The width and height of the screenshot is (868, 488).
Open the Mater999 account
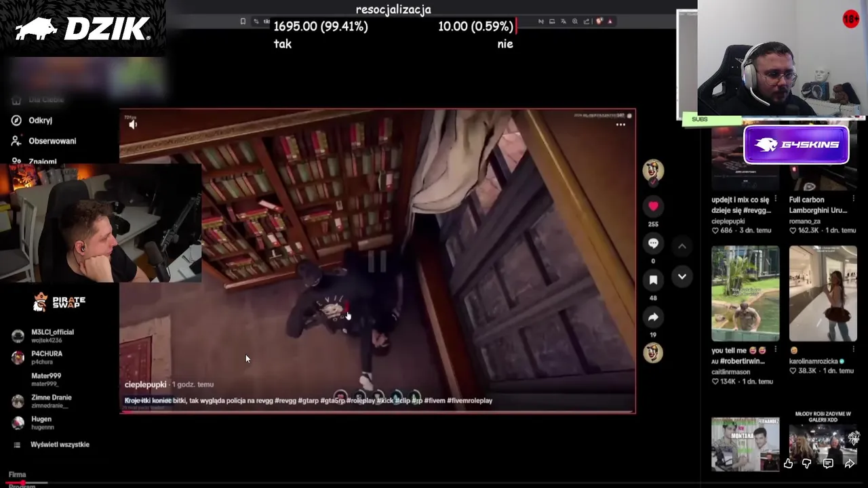tap(46, 379)
